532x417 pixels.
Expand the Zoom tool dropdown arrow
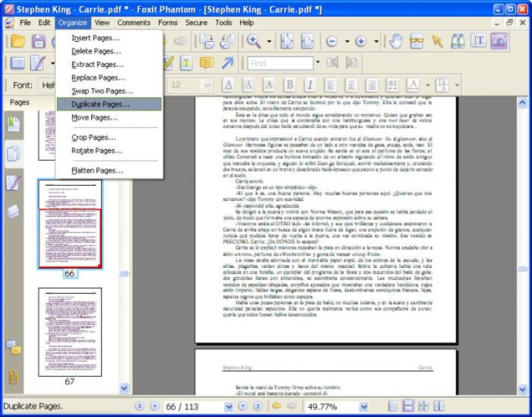[x=269, y=42]
